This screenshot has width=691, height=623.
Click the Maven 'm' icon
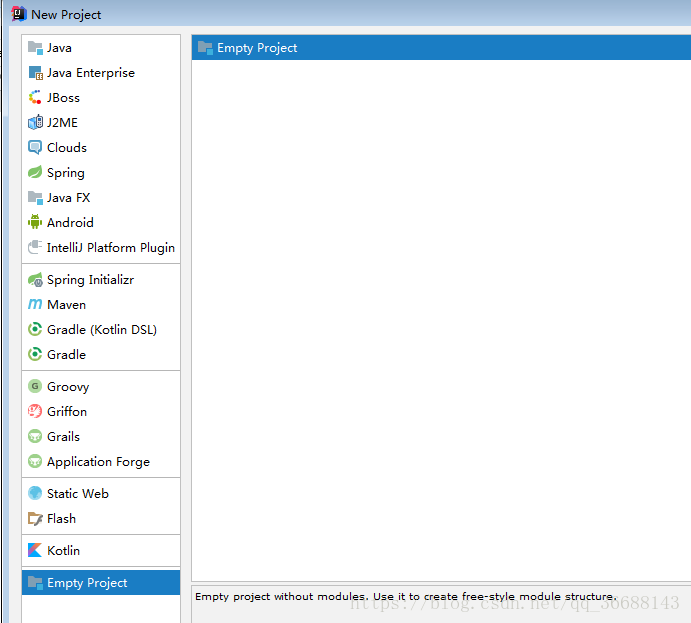point(35,304)
